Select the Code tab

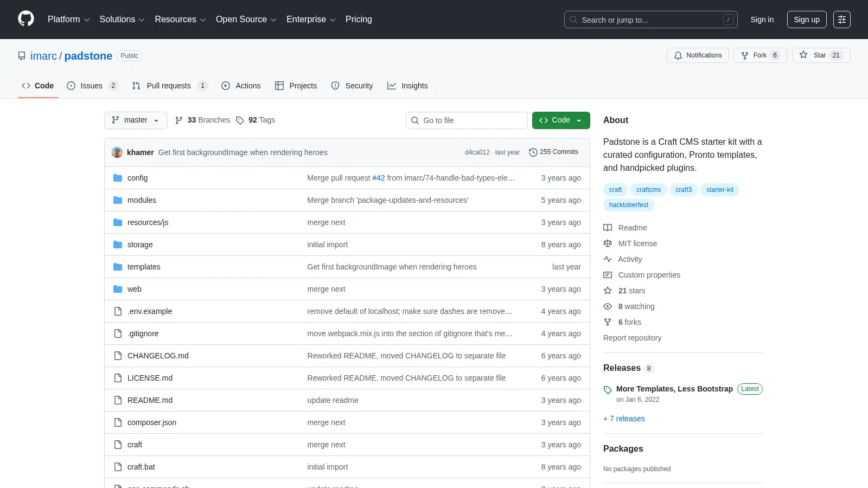(x=38, y=86)
